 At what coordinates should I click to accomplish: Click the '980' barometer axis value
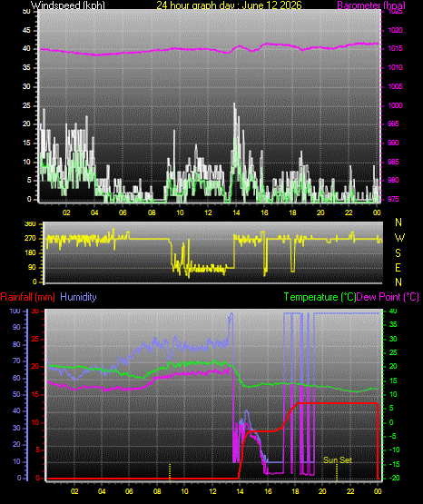tap(393, 180)
